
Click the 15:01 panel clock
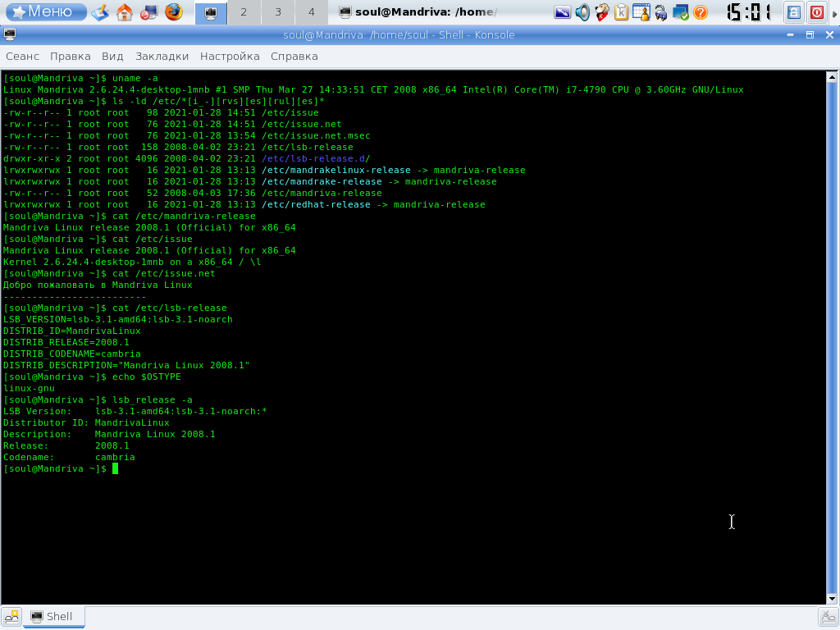[749, 12]
